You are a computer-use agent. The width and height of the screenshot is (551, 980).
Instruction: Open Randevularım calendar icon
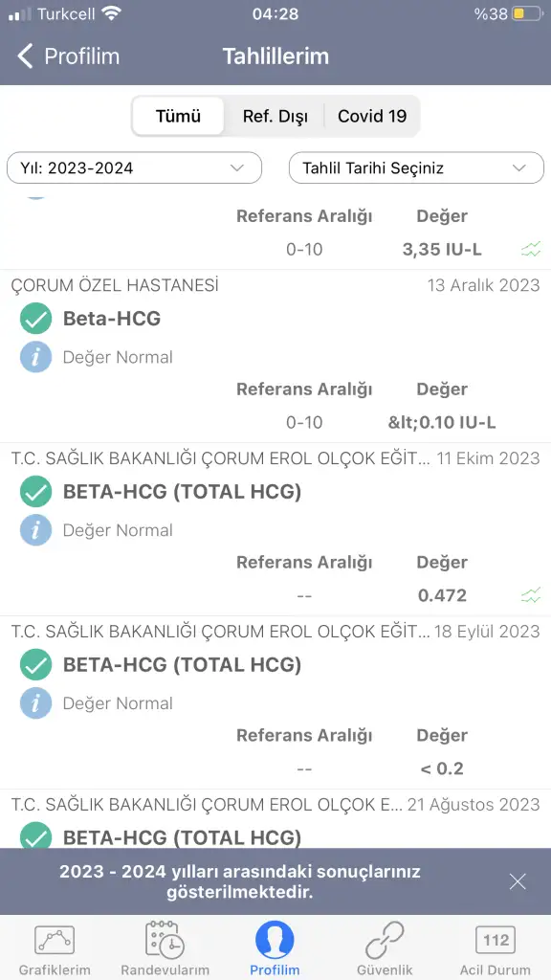165,940
